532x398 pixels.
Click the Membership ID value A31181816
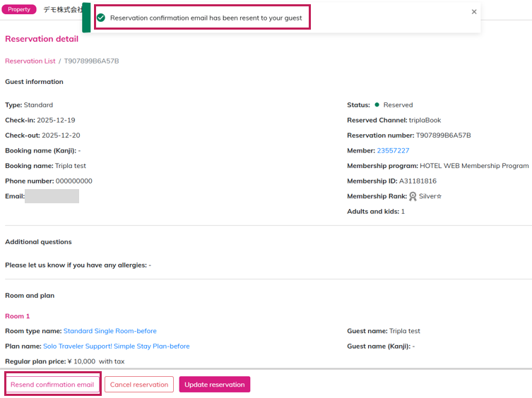418,181
